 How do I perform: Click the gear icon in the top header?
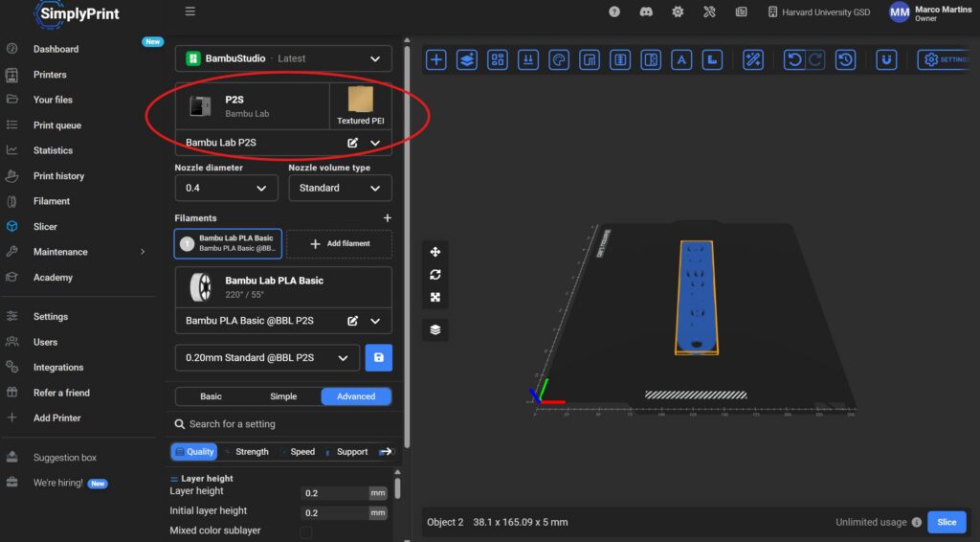click(678, 11)
